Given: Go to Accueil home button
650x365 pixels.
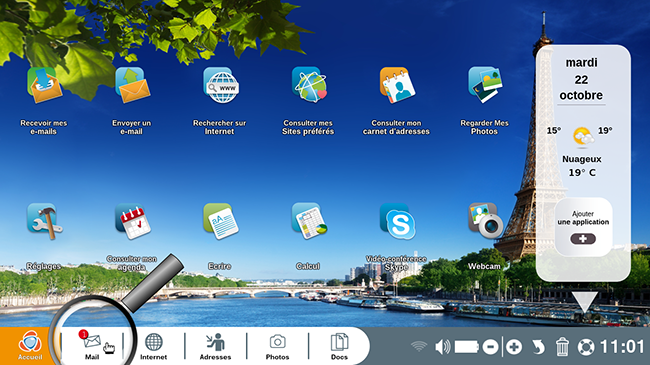Looking at the screenshot, I should tap(30, 346).
